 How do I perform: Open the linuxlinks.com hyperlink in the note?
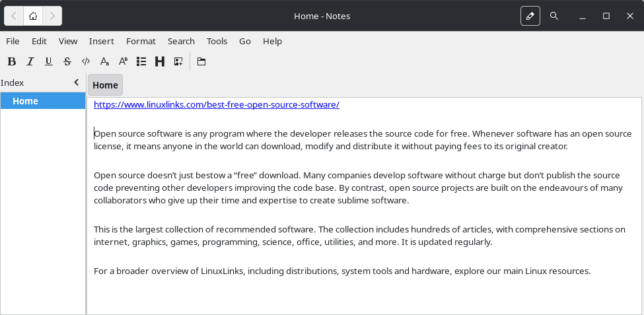coord(217,105)
